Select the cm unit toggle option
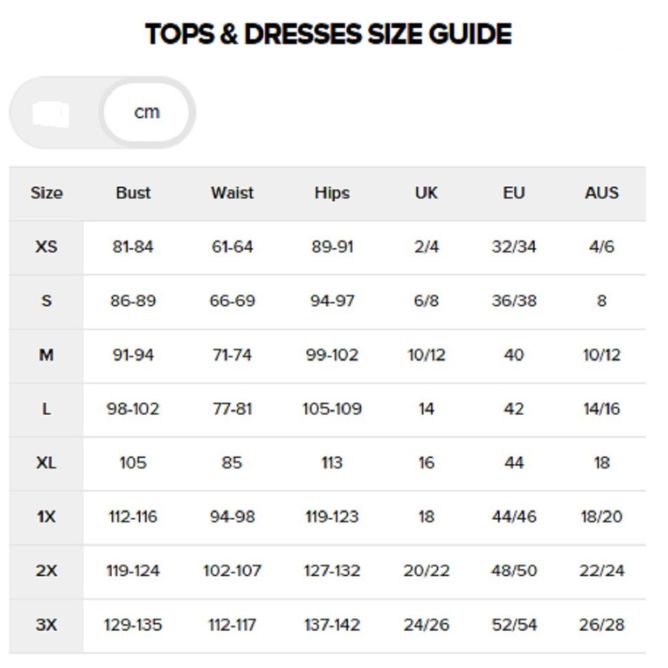 pyautogui.click(x=147, y=112)
